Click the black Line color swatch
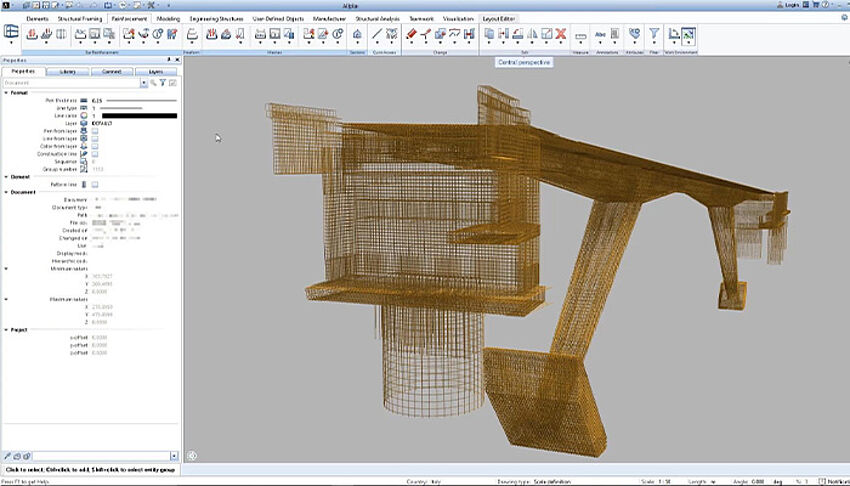 pyautogui.click(x=139, y=116)
